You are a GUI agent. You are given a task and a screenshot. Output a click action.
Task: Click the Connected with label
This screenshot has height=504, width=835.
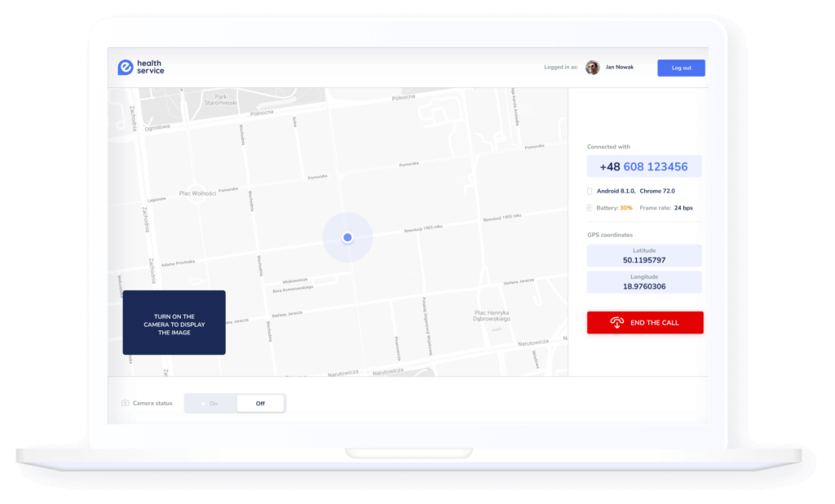(608, 147)
